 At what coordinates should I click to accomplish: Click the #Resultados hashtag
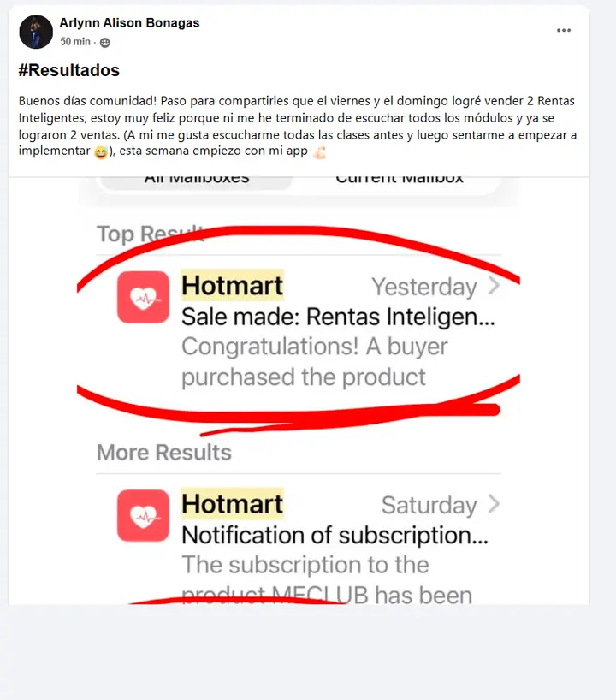coord(69,70)
